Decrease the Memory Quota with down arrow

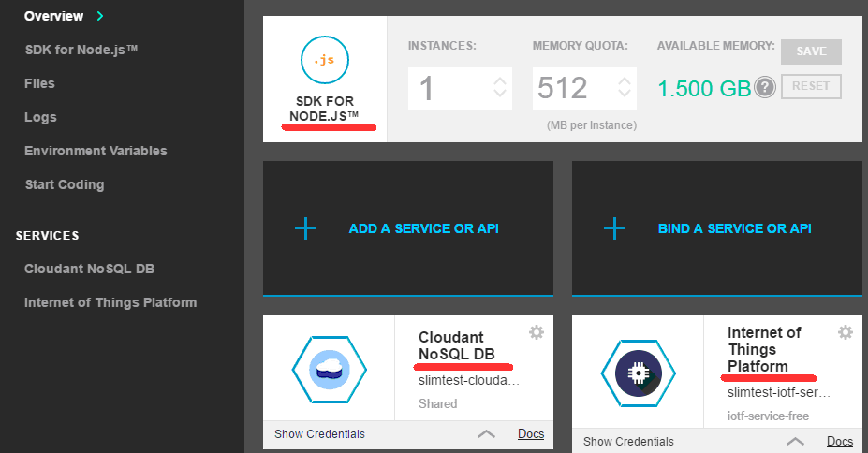pyautogui.click(x=625, y=94)
